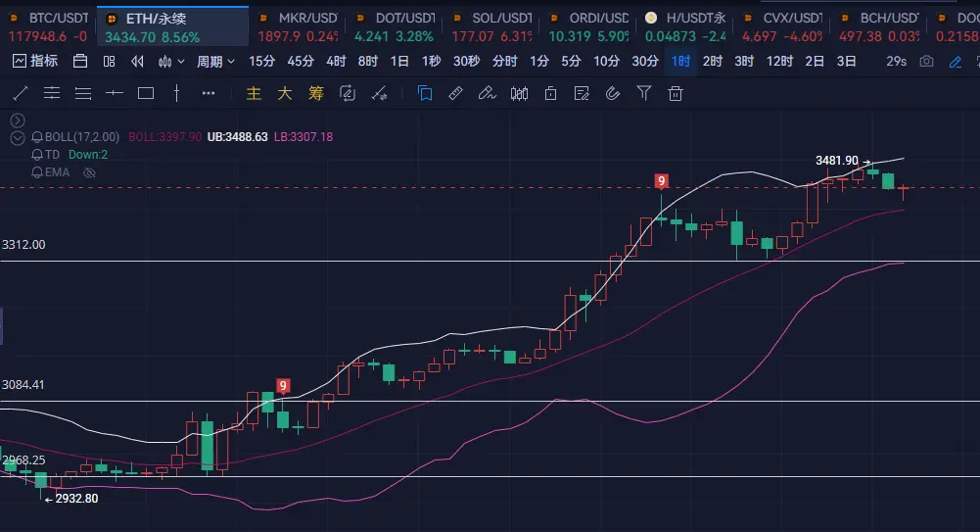
Task: Collapse the indicator list chevron beside BOLL
Action: pos(18,137)
